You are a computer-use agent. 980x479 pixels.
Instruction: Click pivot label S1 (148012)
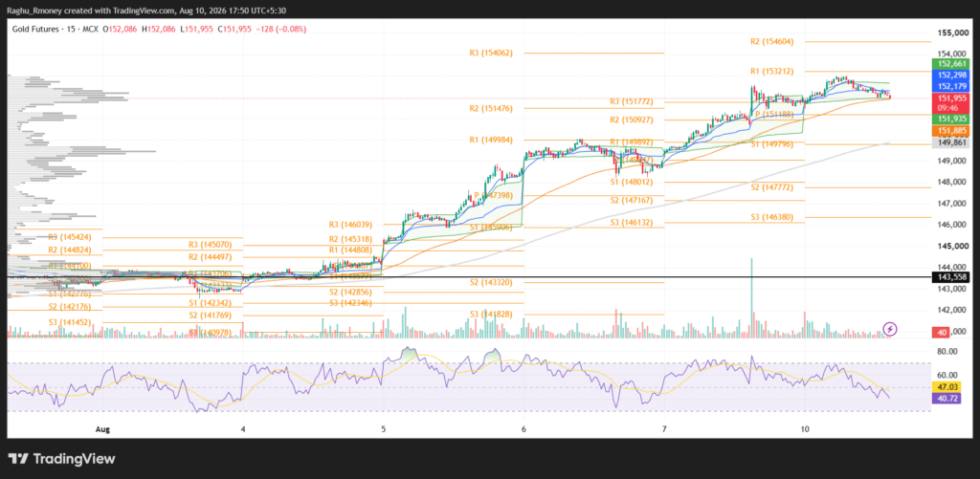632,182
